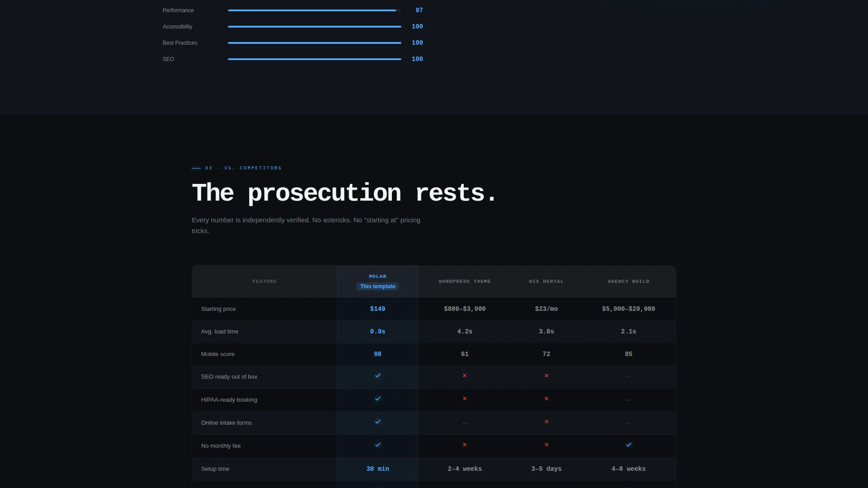Click the Agency Build checkmark for No monthly fee
This screenshot has height=488, width=868.
(x=629, y=445)
